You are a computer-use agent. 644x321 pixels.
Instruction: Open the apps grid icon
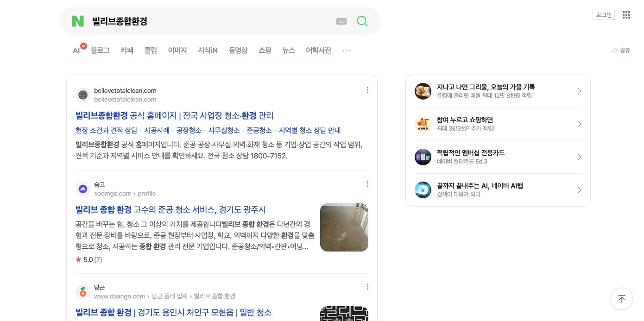pyautogui.click(x=626, y=15)
